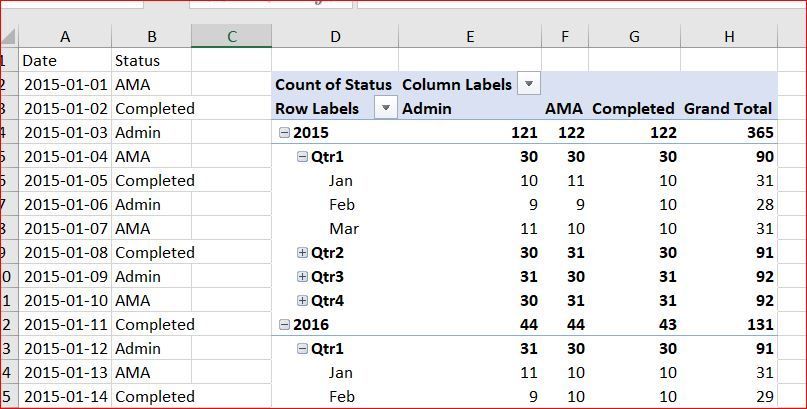Viewport: 807px width, 409px height.
Task: Select the Grand Total column label
Action: coord(727,109)
